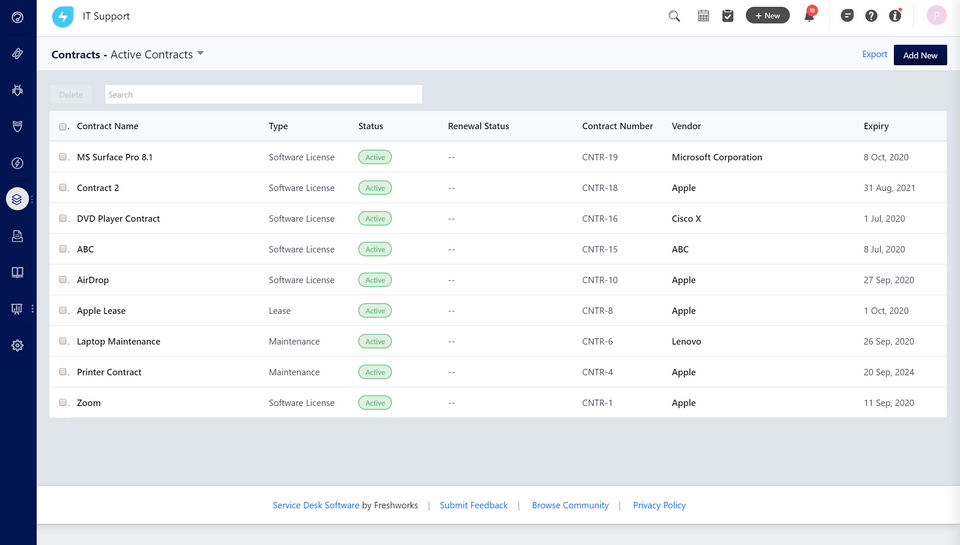Image resolution: width=960 pixels, height=545 pixels.
Task: Click the Contract Number column header
Action: (617, 126)
